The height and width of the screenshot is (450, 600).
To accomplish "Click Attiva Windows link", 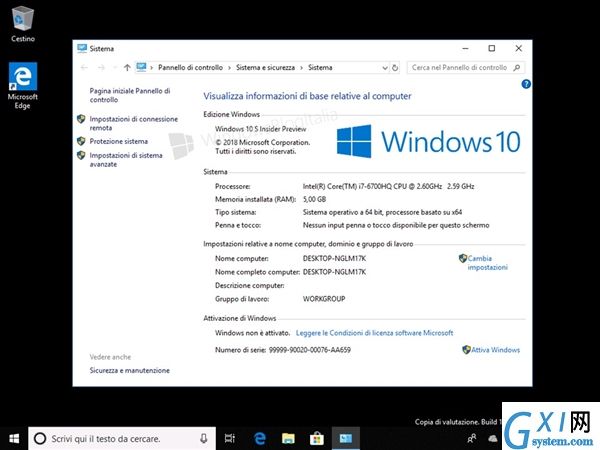I will [x=495, y=350].
